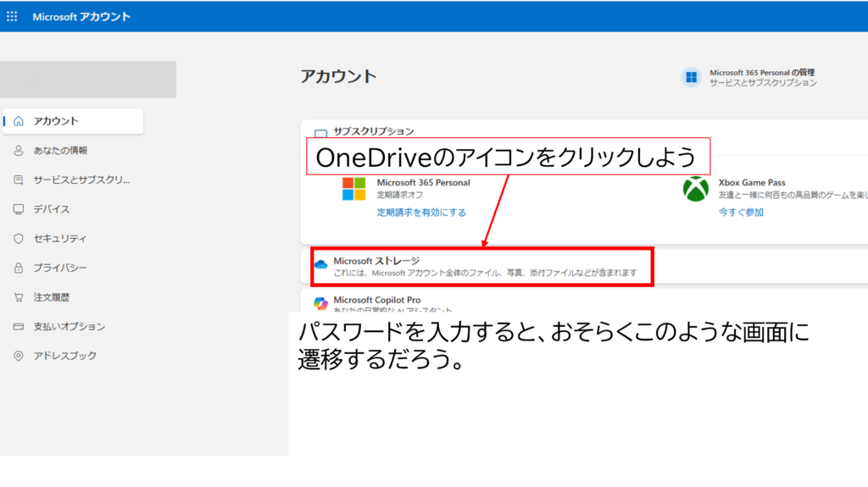
Task: Click the 定期請求オフ status text
Action: (400, 195)
